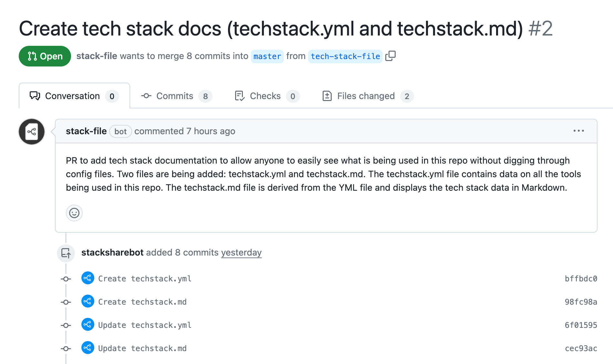Open the emoji reaction picker

tap(74, 213)
